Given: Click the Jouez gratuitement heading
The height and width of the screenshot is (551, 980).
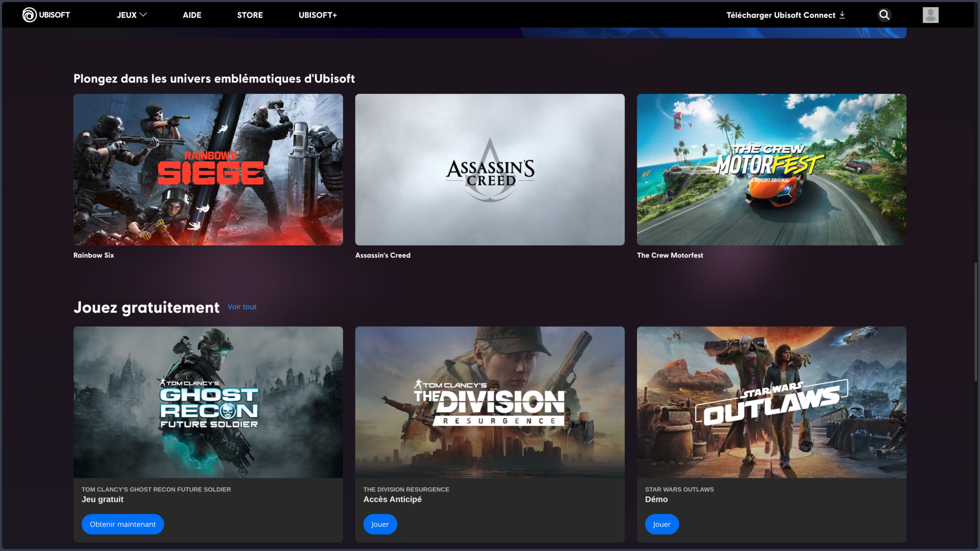Looking at the screenshot, I should click(146, 307).
